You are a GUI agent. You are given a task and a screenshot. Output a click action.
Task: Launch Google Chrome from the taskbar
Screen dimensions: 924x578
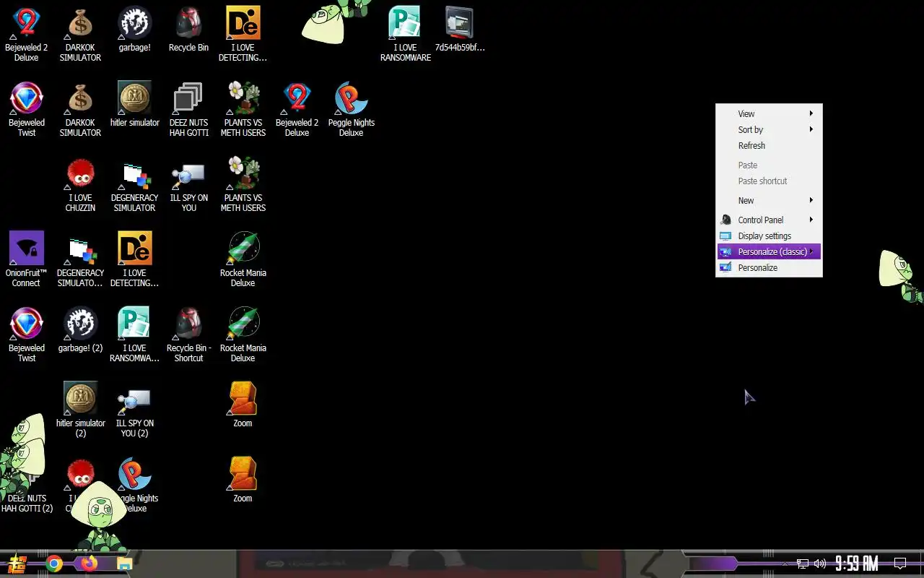(x=54, y=564)
